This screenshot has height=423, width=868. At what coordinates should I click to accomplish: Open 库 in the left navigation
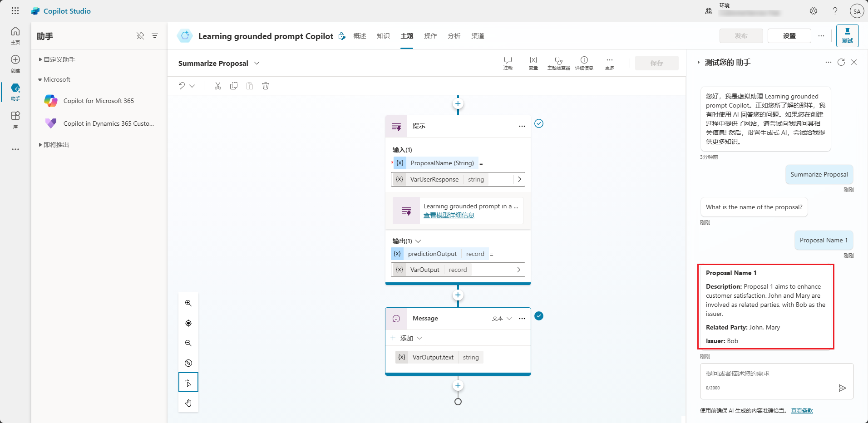pyautogui.click(x=15, y=120)
